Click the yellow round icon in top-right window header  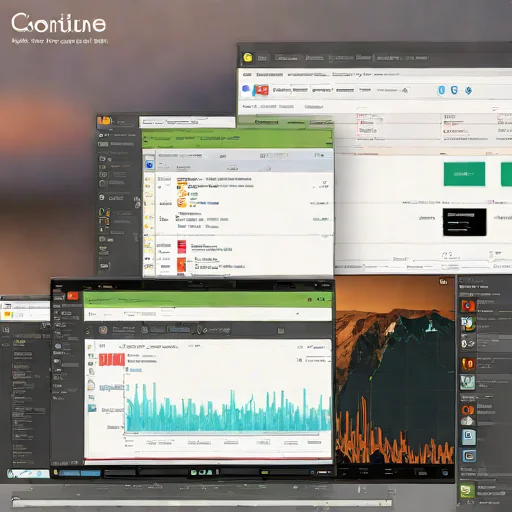point(248,58)
